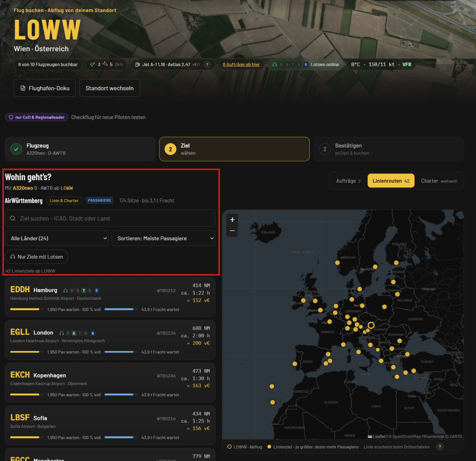Open the Sortieren: Meiste Passagiere dropdown
The image size is (476, 461).
tap(163, 238)
